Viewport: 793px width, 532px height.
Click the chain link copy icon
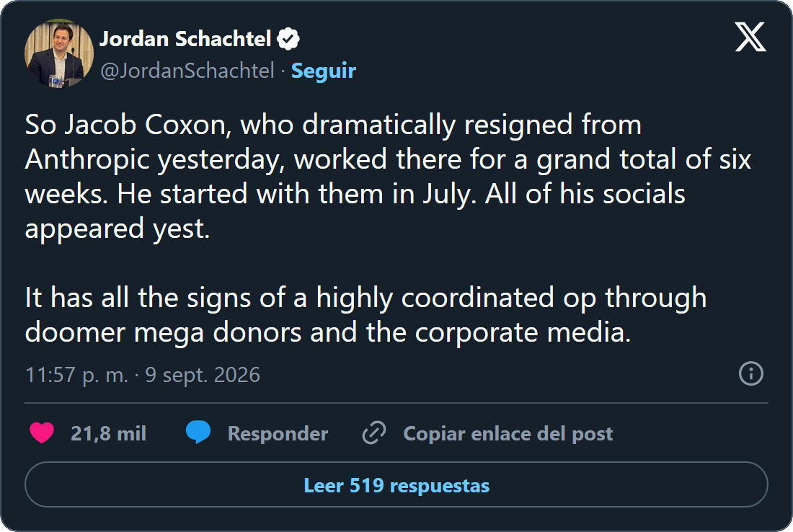point(374,433)
